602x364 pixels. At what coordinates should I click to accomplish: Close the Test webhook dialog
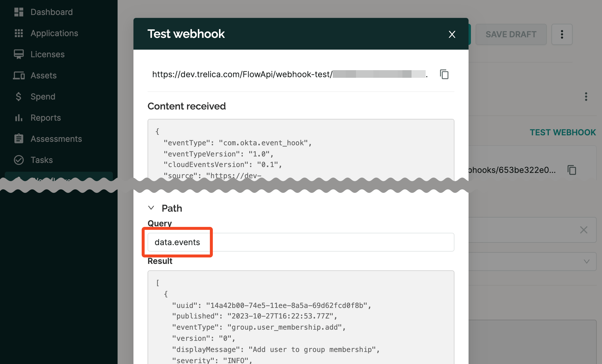click(x=452, y=34)
